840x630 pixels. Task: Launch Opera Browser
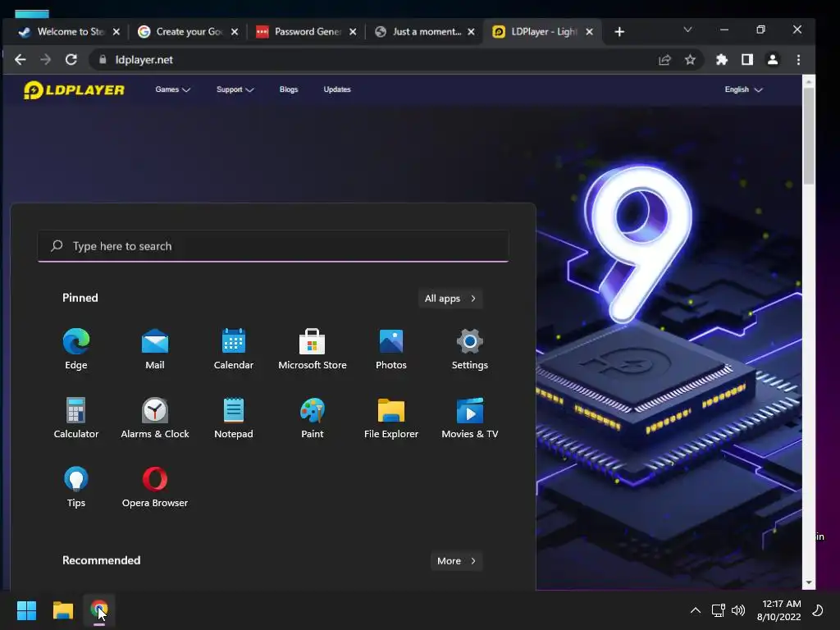pos(155,486)
